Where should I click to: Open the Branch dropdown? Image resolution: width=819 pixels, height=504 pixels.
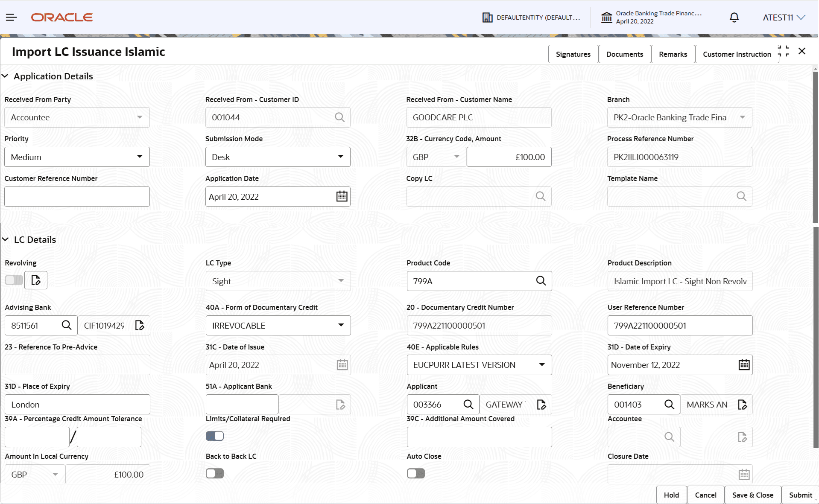coord(680,117)
